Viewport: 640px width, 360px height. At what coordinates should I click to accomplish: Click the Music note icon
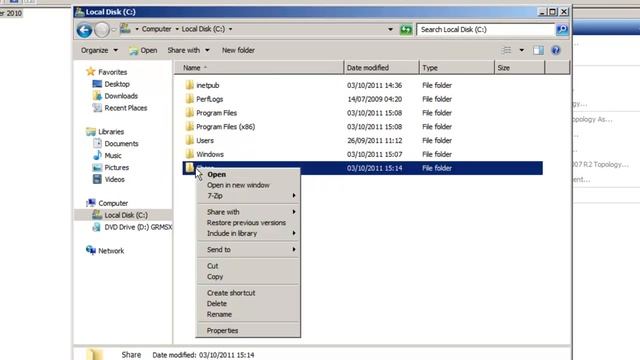click(x=97, y=155)
